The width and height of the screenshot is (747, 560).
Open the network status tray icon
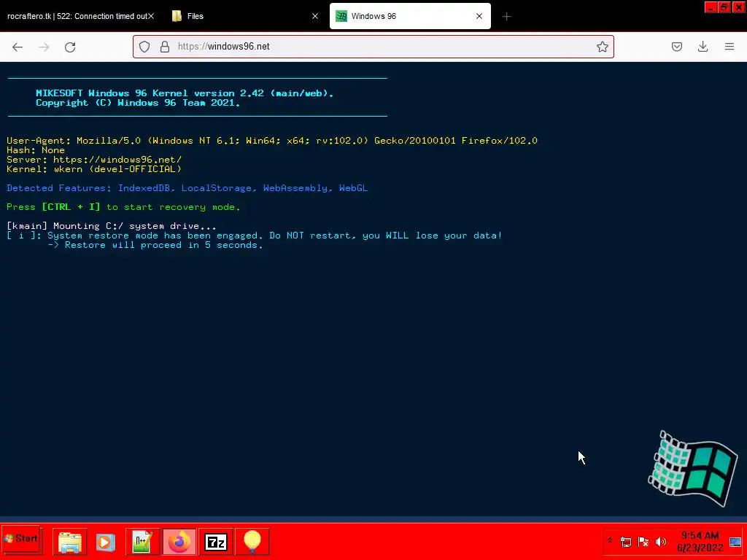(x=626, y=542)
